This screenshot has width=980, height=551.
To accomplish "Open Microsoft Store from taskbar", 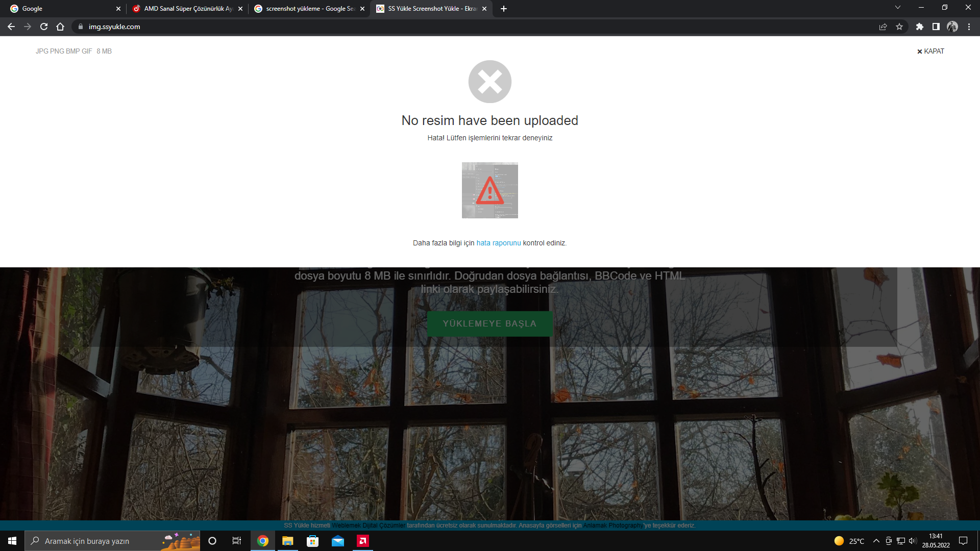I will (312, 541).
